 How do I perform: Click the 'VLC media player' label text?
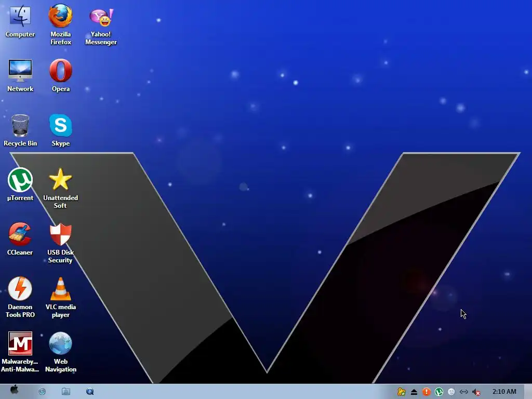tap(61, 311)
